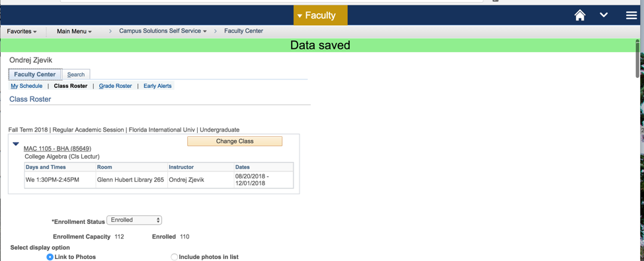644x261 pixels.
Task: Open the My Schedule link
Action: 26,86
